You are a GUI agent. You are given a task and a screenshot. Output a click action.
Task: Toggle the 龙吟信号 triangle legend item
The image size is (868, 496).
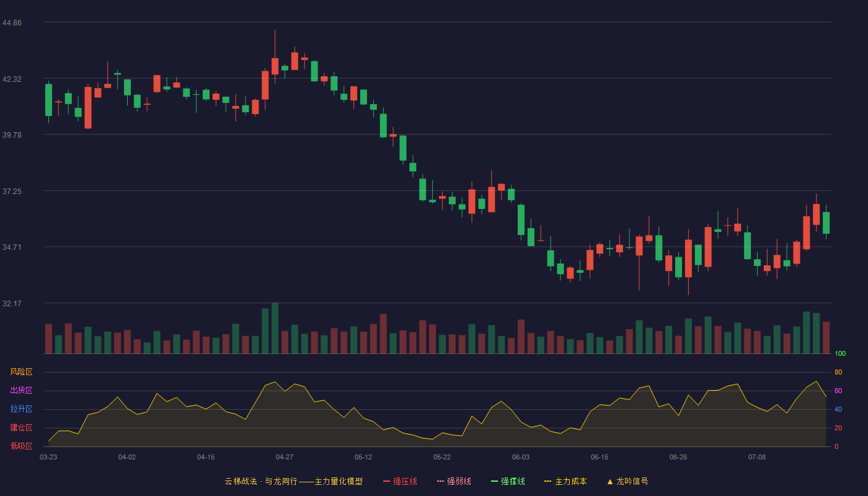click(627, 481)
